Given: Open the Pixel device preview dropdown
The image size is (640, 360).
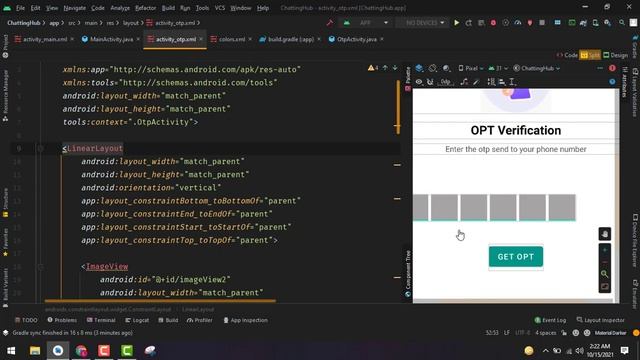Looking at the screenshot, I should (x=471, y=68).
